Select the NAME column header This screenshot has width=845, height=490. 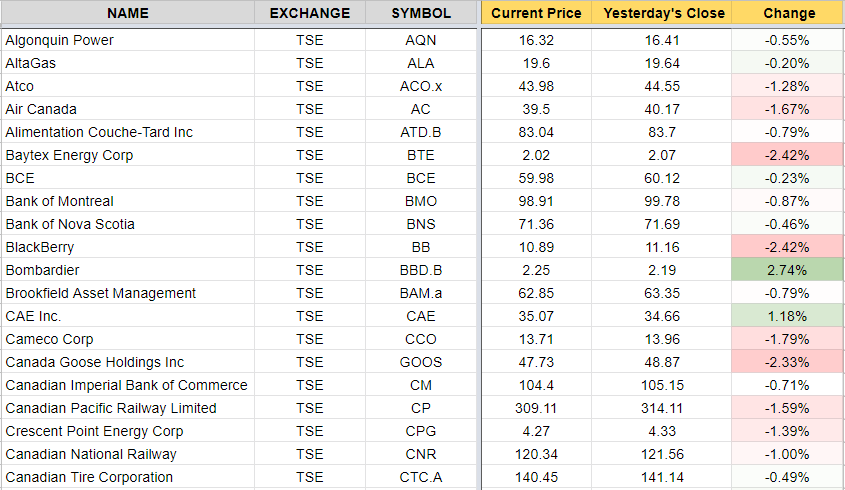pos(128,13)
